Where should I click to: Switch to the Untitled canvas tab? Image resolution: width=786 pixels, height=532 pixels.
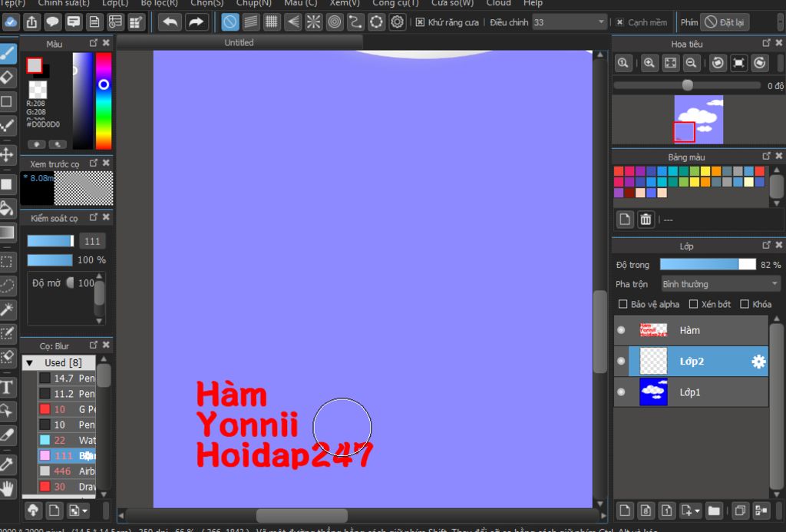coord(239,43)
